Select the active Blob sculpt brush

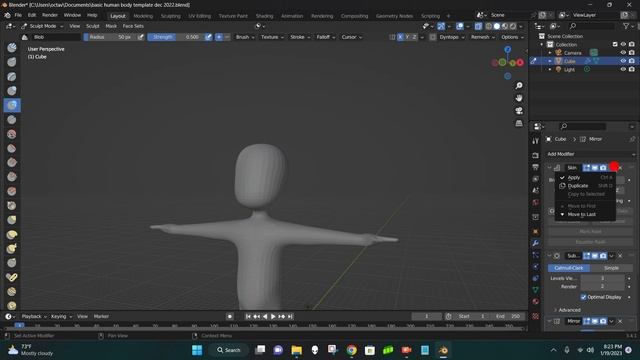coord(11,105)
